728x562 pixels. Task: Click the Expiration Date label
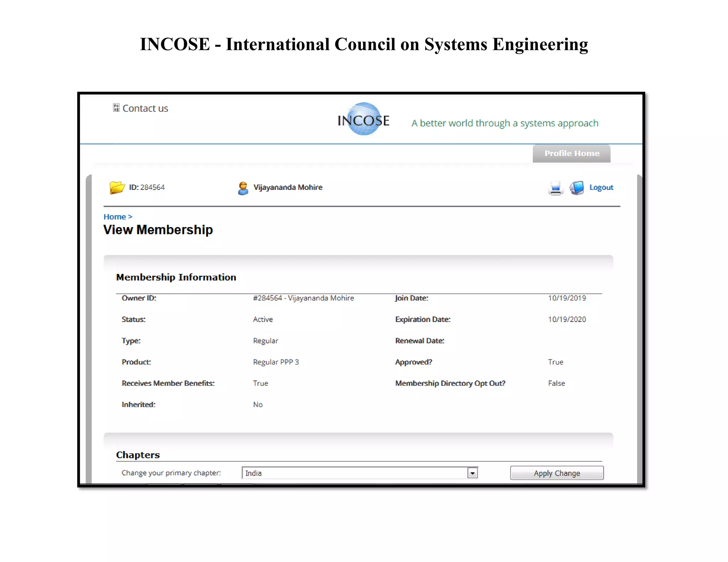[x=423, y=319]
